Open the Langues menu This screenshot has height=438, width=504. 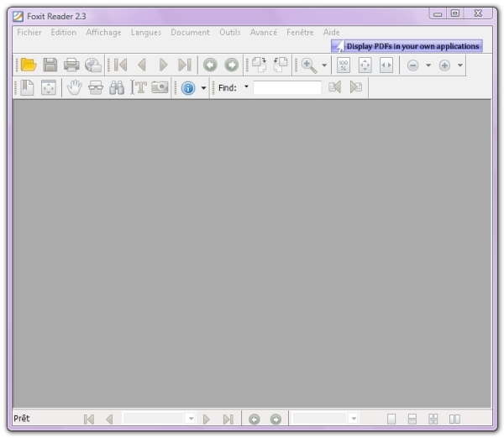pos(146,33)
